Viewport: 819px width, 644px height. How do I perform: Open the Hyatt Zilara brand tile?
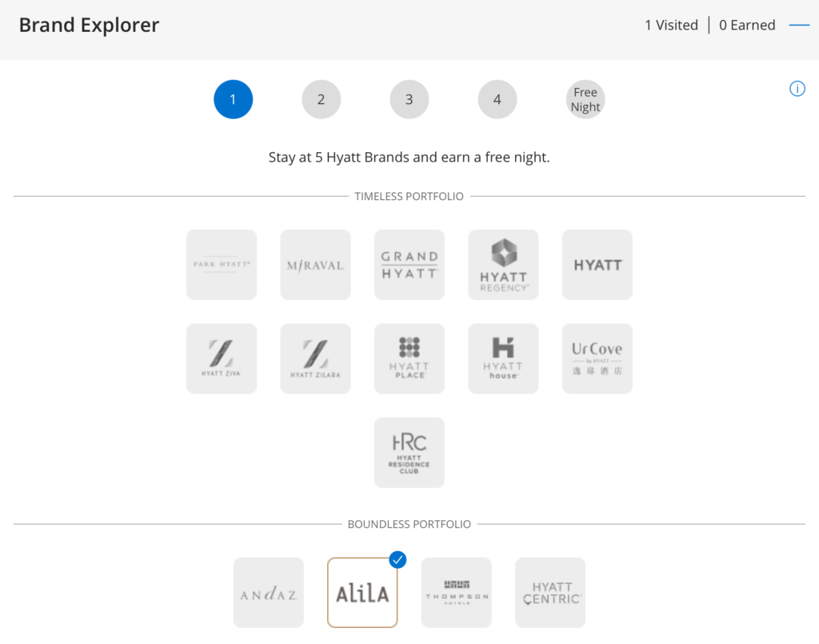tap(315, 358)
